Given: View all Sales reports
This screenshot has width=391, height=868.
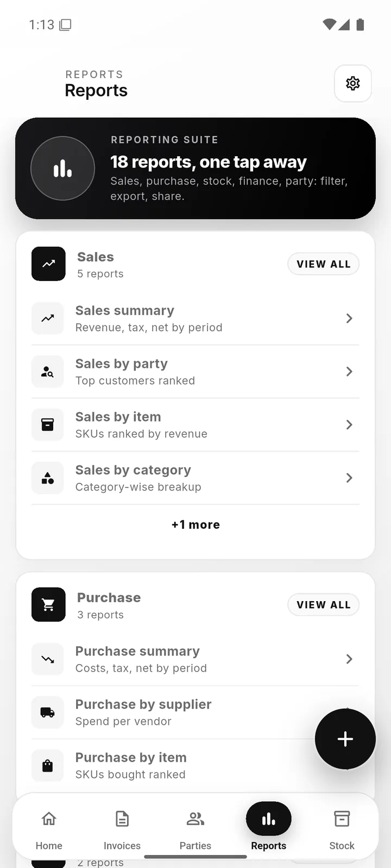Looking at the screenshot, I should pos(324,264).
